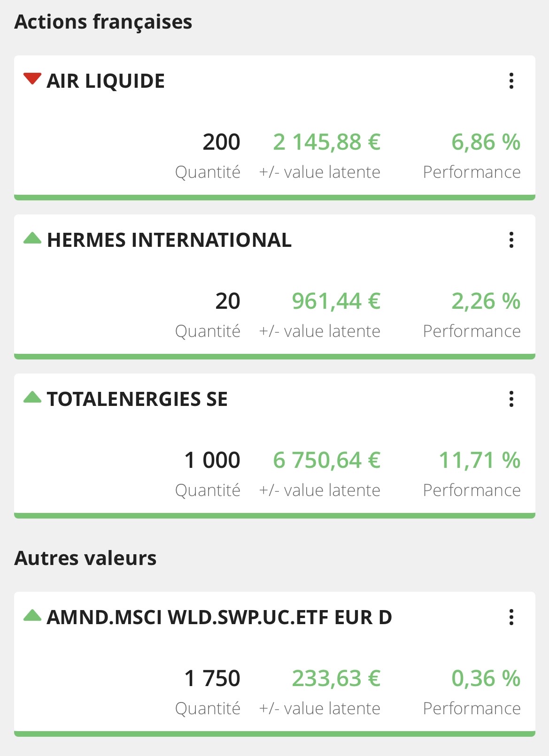Click the green up arrow beside AMND.MSCI WLD

[32, 615]
